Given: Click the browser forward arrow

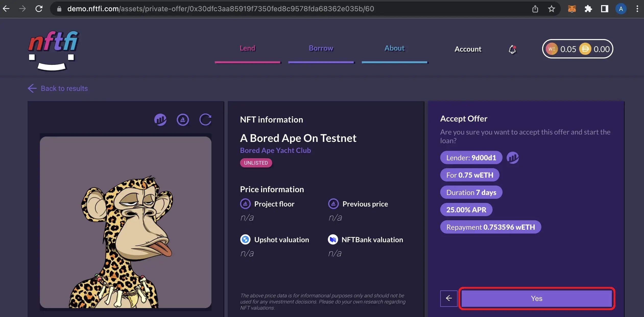Looking at the screenshot, I should click(22, 9).
